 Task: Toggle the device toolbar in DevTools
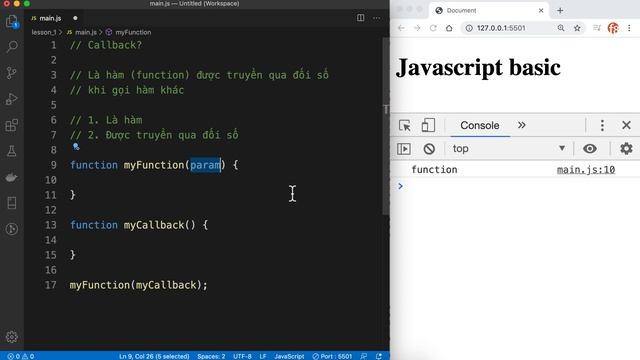(428, 125)
